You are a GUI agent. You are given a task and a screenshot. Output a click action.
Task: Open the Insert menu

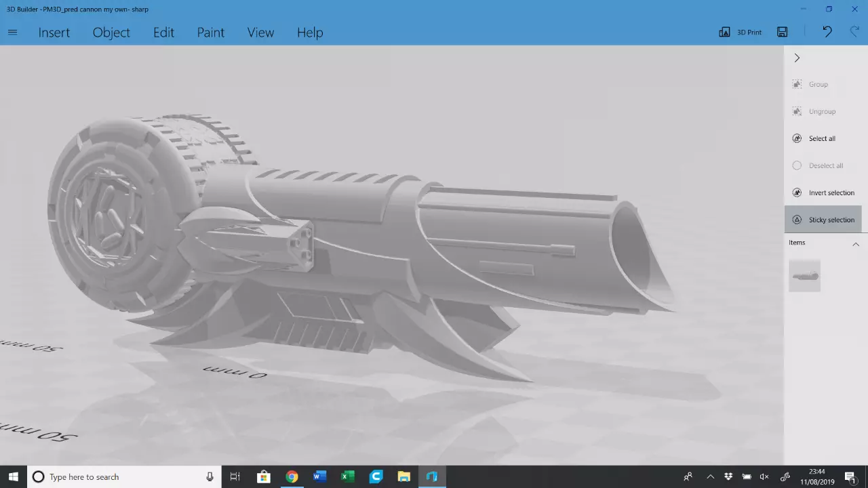tap(54, 33)
